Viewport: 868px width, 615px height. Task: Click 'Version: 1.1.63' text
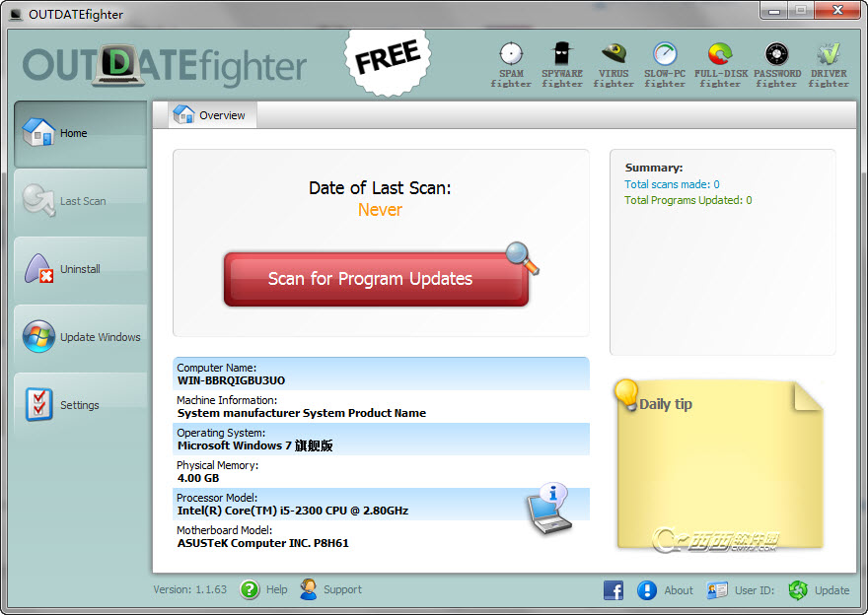point(189,589)
